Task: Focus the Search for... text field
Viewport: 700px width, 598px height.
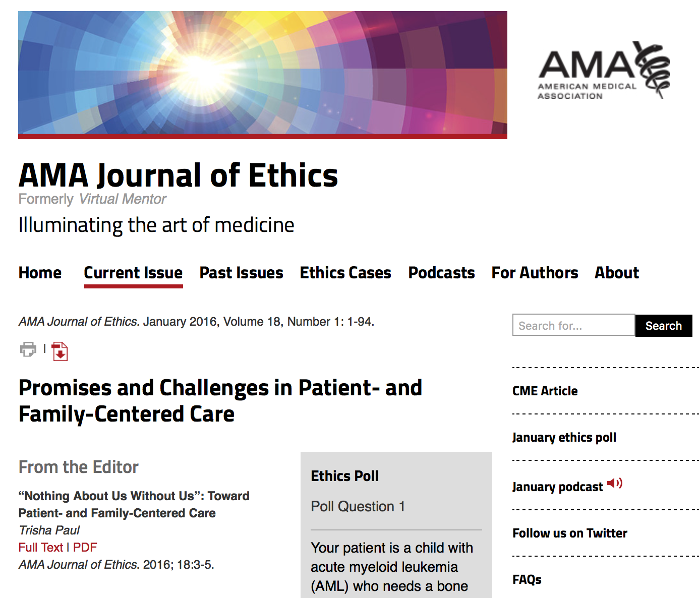Action: [x=573, y=325]
